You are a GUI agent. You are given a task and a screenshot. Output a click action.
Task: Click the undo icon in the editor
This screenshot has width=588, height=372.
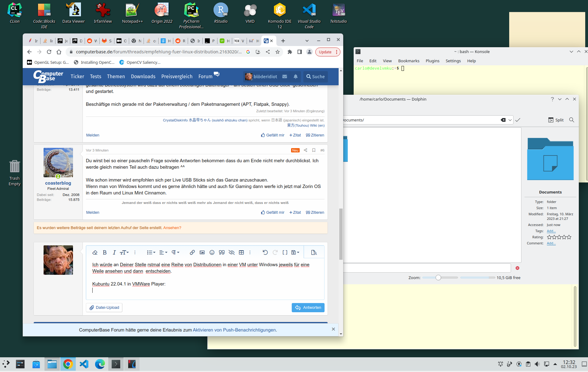(265, 252)
